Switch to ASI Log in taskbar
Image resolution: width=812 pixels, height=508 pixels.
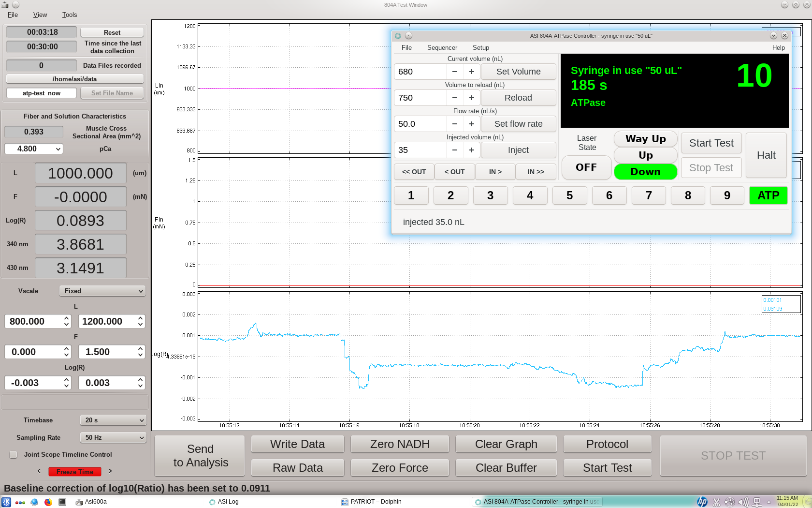[x=224, y=502]
